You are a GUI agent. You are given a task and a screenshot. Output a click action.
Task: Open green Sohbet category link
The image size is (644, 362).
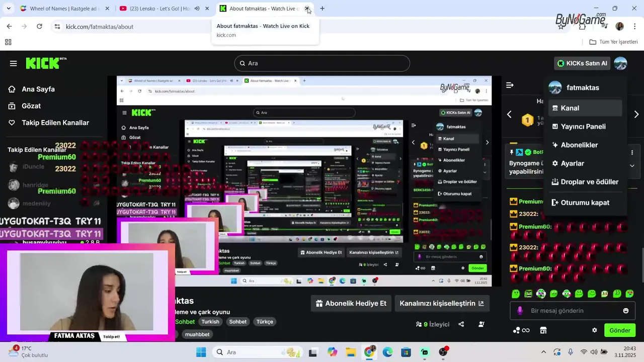[185, 322]
